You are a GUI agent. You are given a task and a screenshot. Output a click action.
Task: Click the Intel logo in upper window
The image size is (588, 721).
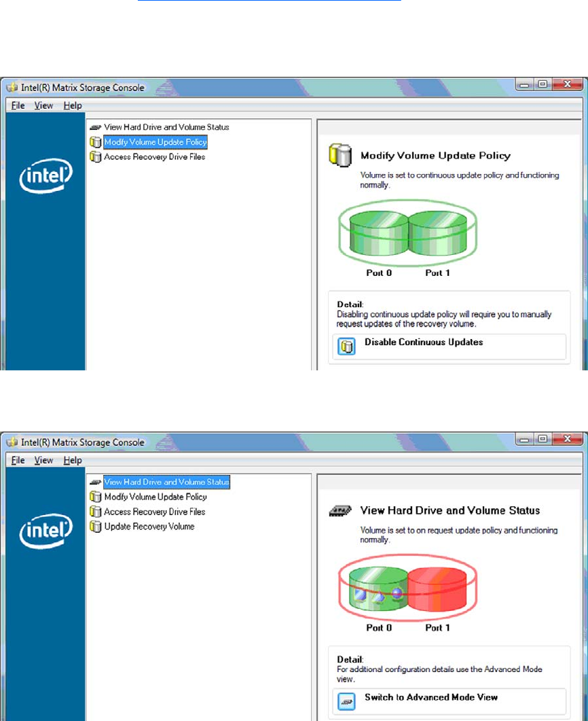(46, 175)
